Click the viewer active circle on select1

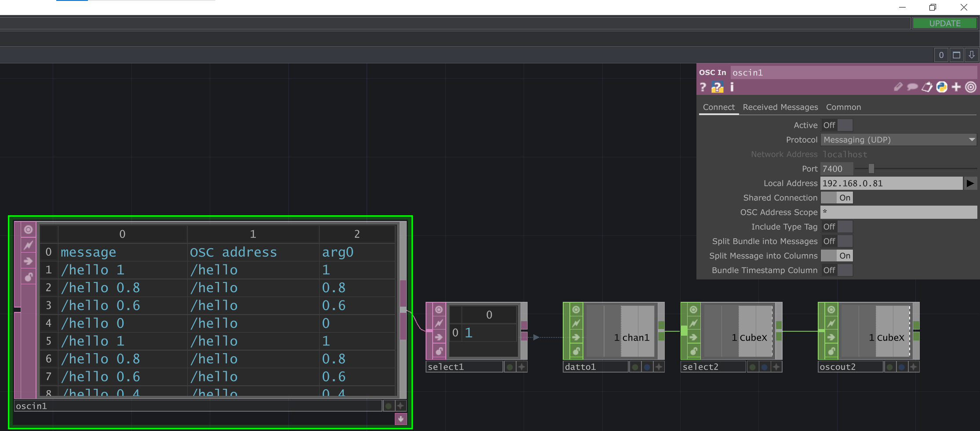(439, 310)
